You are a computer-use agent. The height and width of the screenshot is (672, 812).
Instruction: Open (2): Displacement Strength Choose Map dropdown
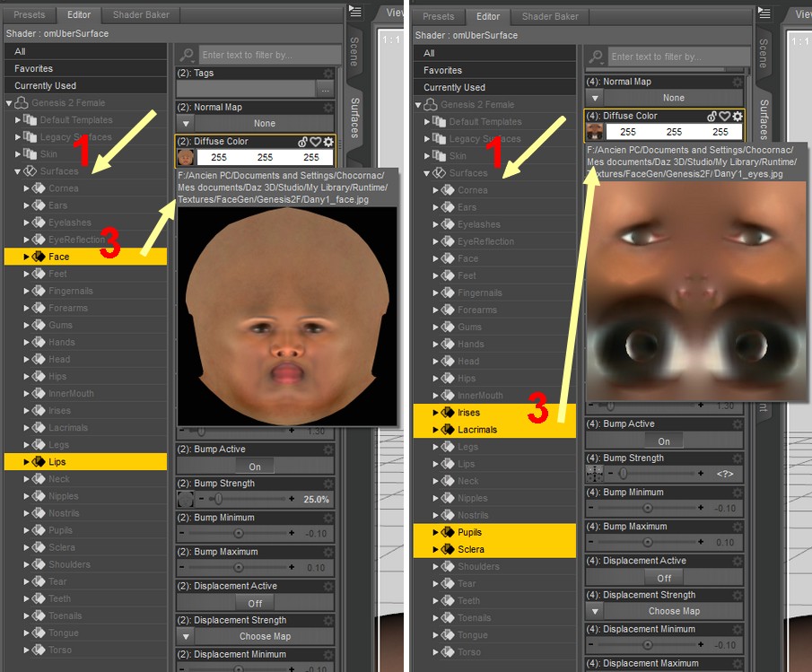[256, 636]
